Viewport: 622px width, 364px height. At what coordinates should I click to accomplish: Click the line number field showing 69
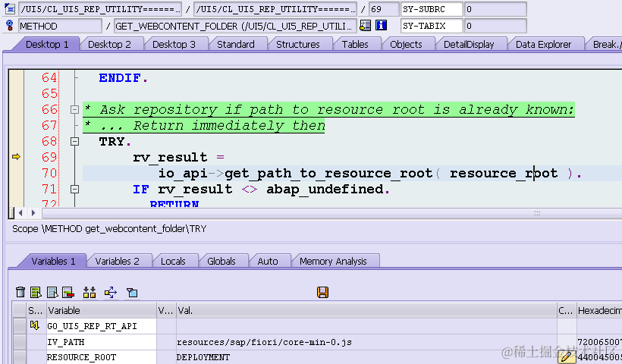384,9
